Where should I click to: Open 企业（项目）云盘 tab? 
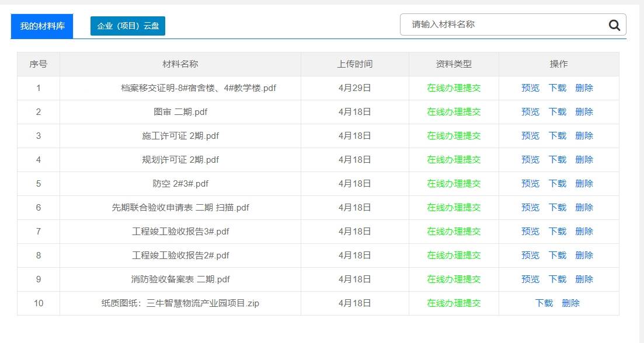tap(128, 26)
